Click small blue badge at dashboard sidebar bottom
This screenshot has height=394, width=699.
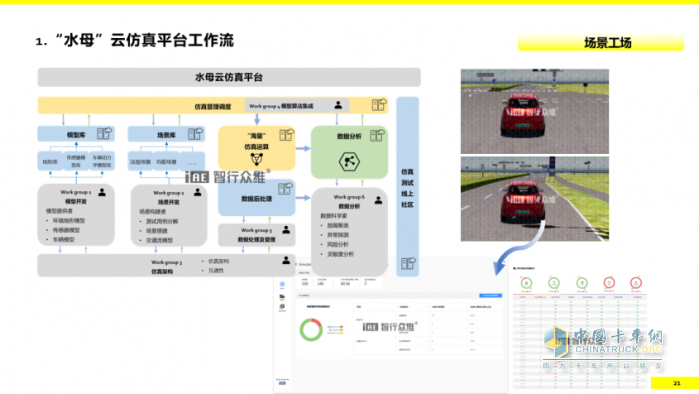(x=282, y=383)
